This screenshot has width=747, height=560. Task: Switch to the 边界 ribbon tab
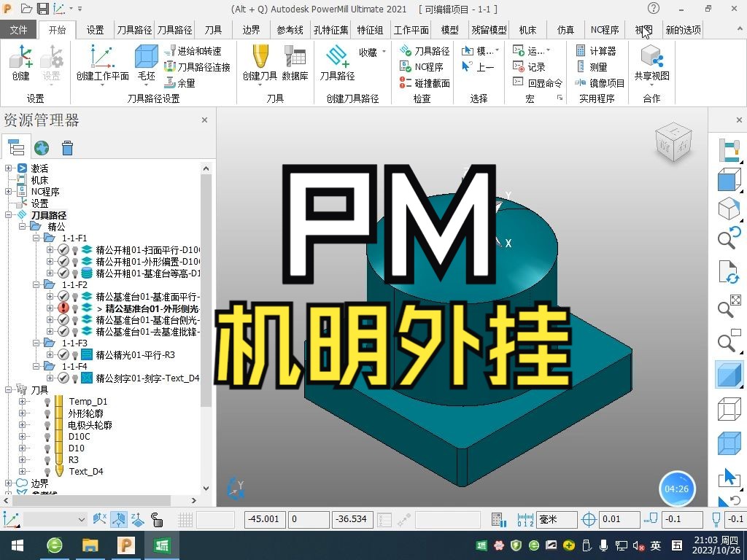pyautogui.click(x=251, y=30)
